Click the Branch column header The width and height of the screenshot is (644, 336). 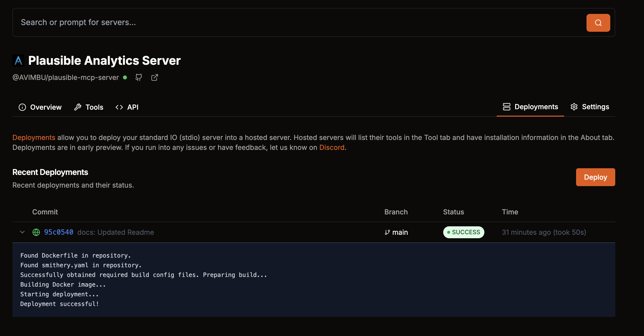coord(396,212)
